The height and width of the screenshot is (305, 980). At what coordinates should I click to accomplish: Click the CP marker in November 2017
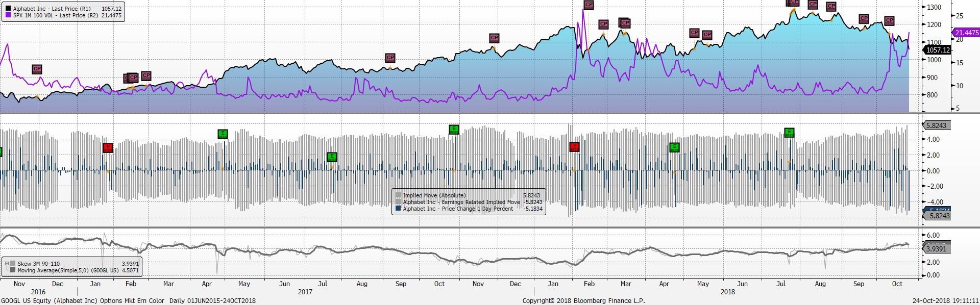[x=494, y=38]
